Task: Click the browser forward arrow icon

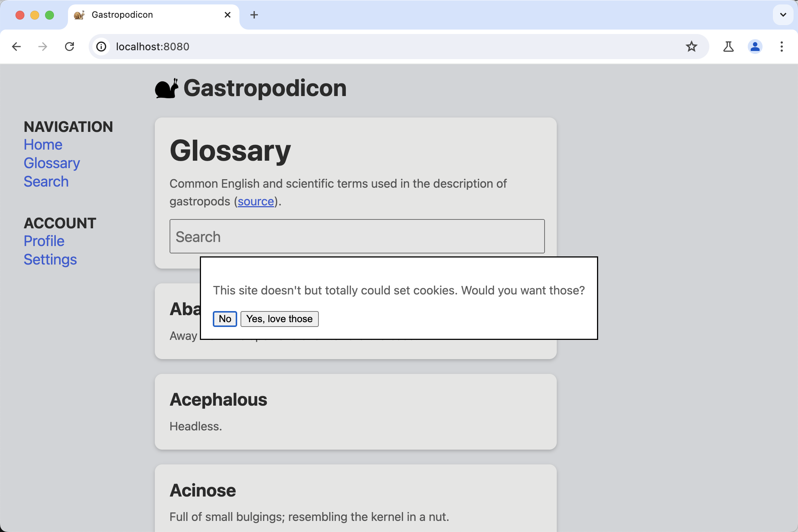Action: (42, 47)
